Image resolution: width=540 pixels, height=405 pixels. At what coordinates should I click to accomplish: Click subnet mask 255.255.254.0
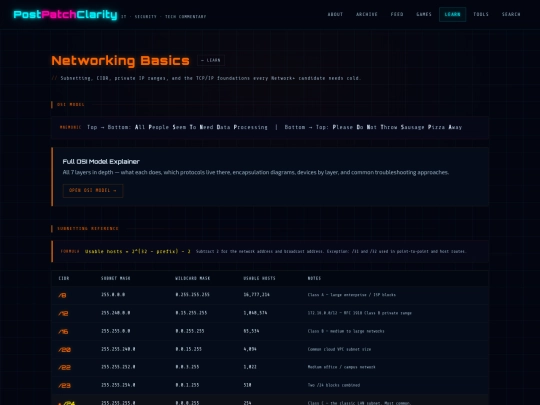118,385
